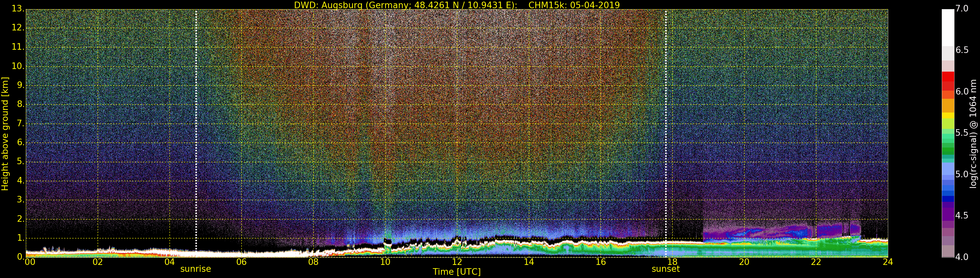Click the 6.5 tick label on colorbar

(x=962, y=50)
